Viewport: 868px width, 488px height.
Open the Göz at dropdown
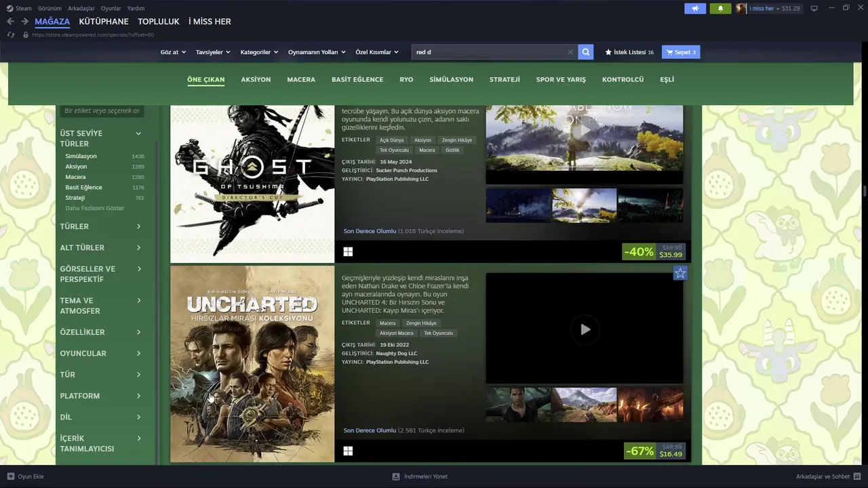173,52
